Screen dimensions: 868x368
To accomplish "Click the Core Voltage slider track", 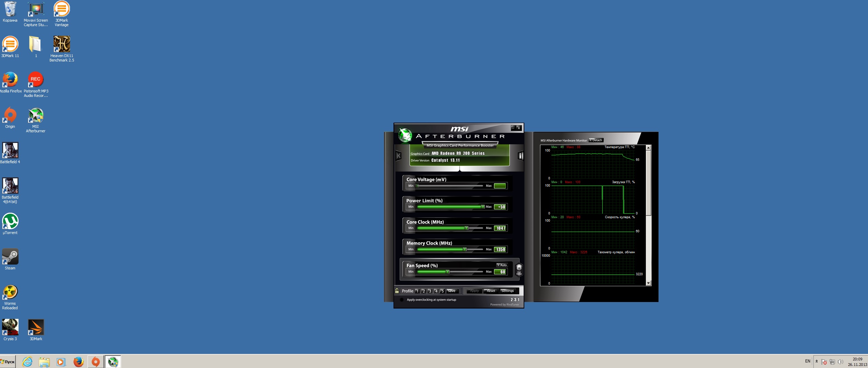I will 450,186.
